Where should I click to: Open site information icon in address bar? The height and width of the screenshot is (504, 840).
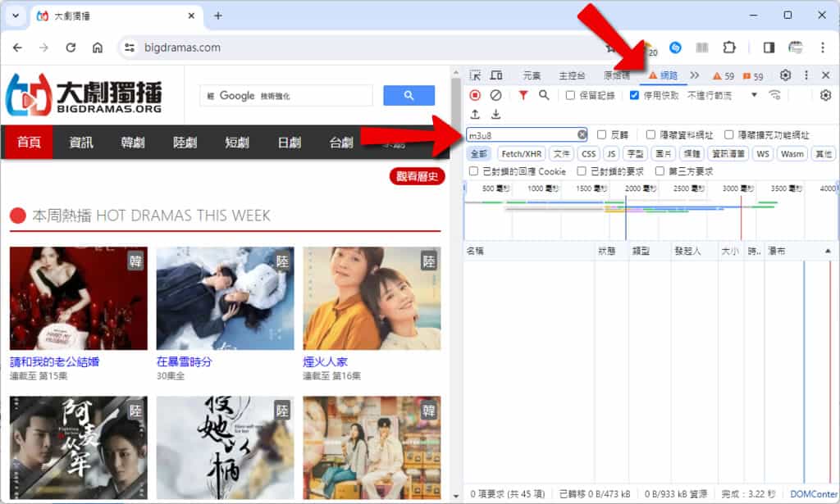130,48
